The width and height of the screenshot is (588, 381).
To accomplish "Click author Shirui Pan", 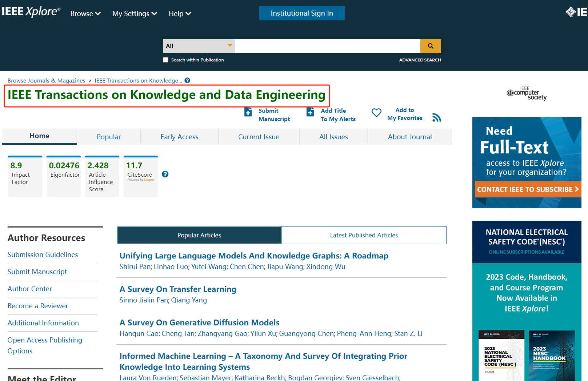I will (135, 266).
